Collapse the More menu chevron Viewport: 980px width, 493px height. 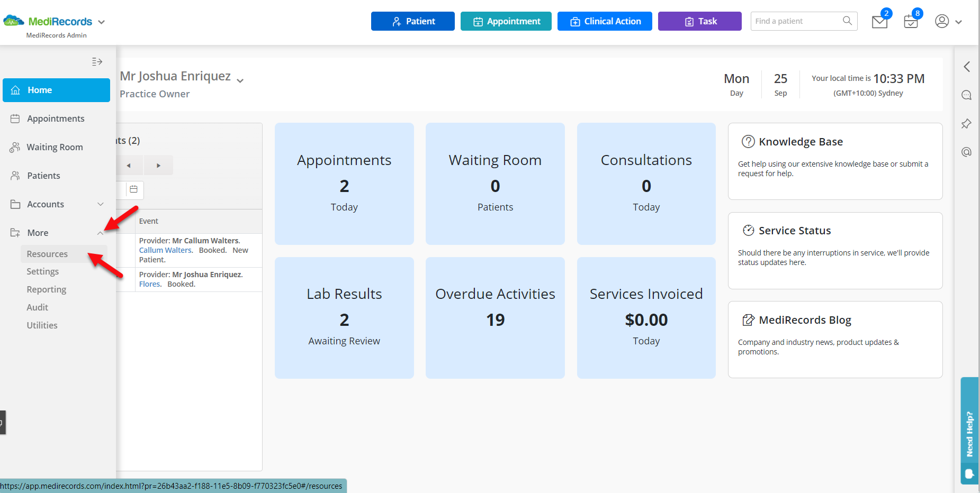(101, 233)
